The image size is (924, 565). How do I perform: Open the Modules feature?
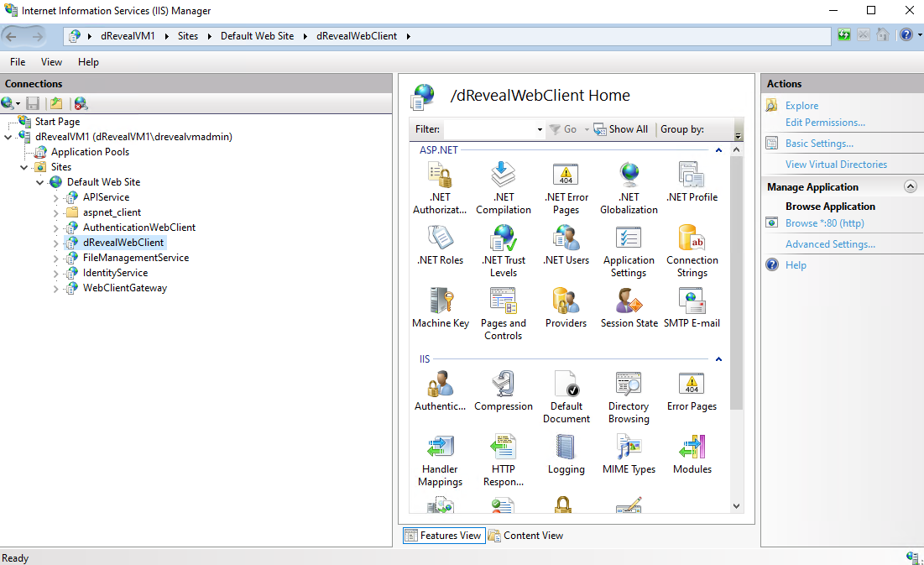coord(692,454)
